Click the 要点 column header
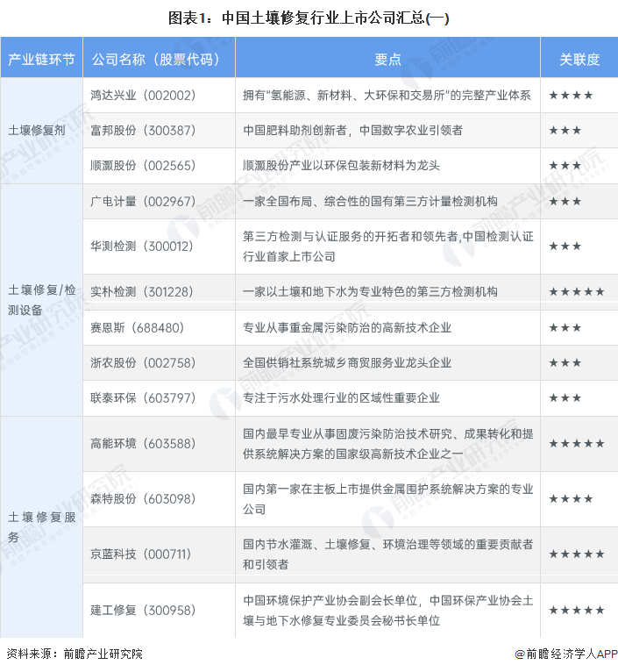The image size is (618, 672). click(x=387, y=59)
